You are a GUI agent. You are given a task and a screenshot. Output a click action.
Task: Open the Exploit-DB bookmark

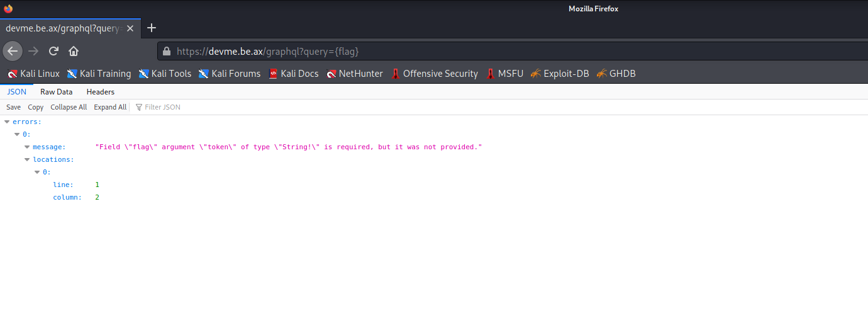[x=560, y=74]
